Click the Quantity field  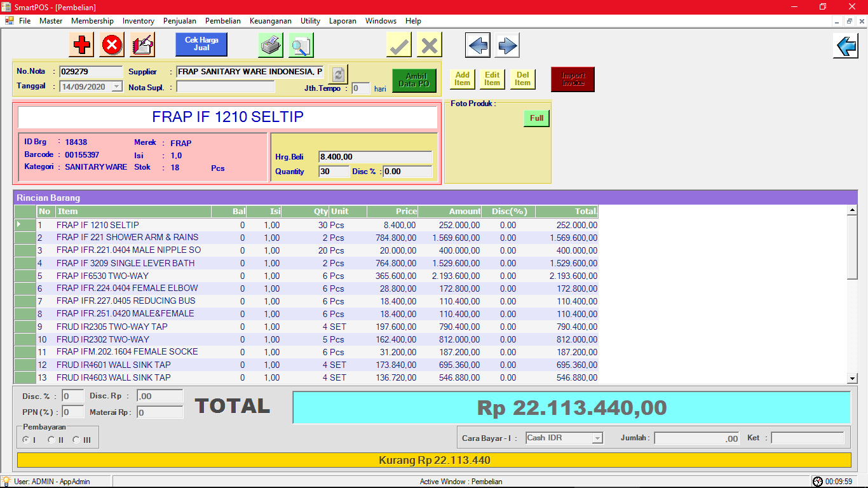coord(334,172)
